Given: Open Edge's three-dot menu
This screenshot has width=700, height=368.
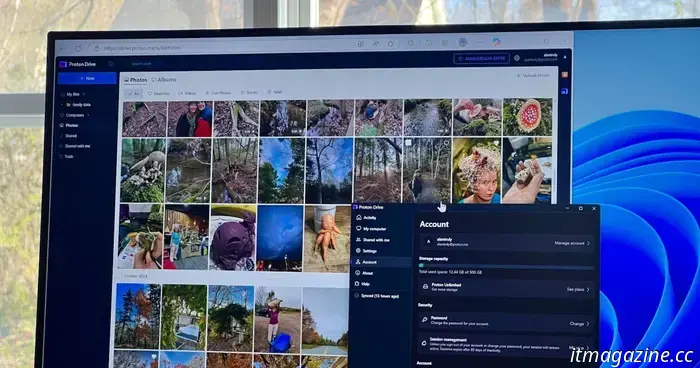Looking at the screenshot, I should click(480, 42).
